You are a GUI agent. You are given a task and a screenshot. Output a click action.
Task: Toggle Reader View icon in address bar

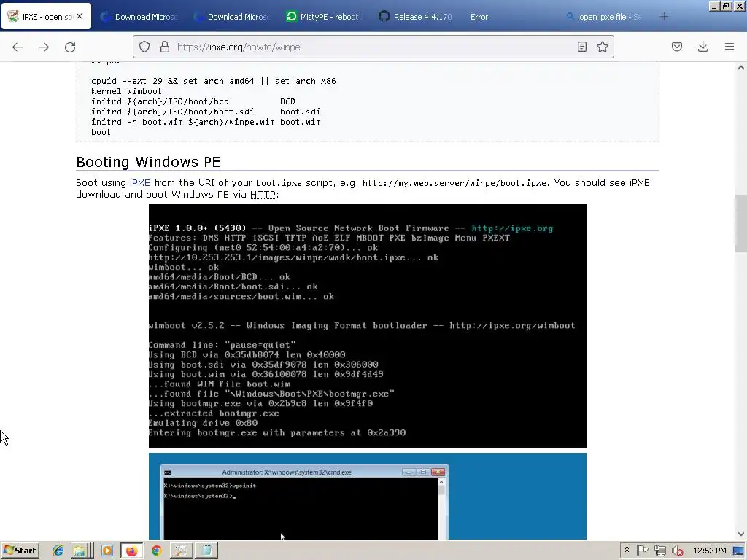point(581,47)
